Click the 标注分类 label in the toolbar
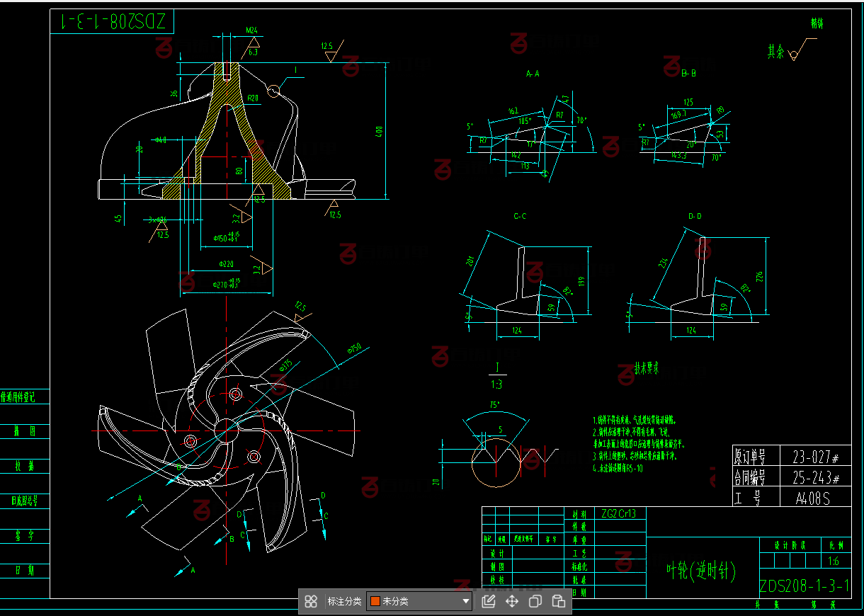This screenshot has width=864, height=616. click(x=344, y=602)
